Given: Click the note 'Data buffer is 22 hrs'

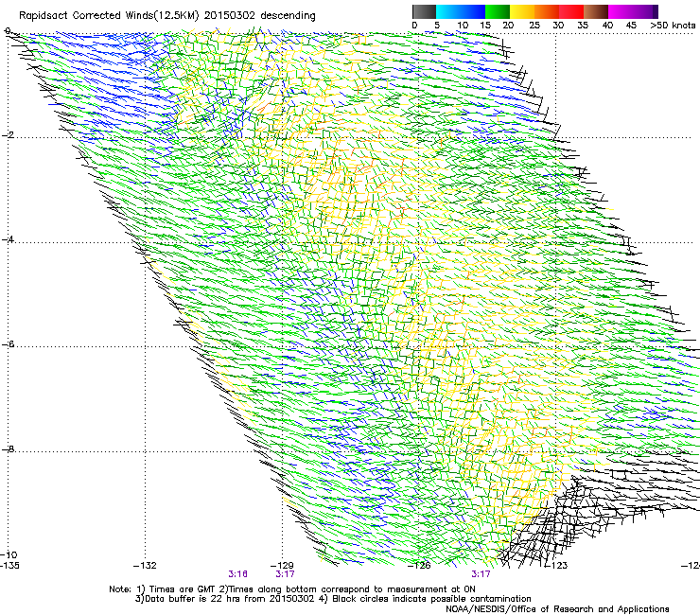Looking at the screenshot, I should coord(193,599).
